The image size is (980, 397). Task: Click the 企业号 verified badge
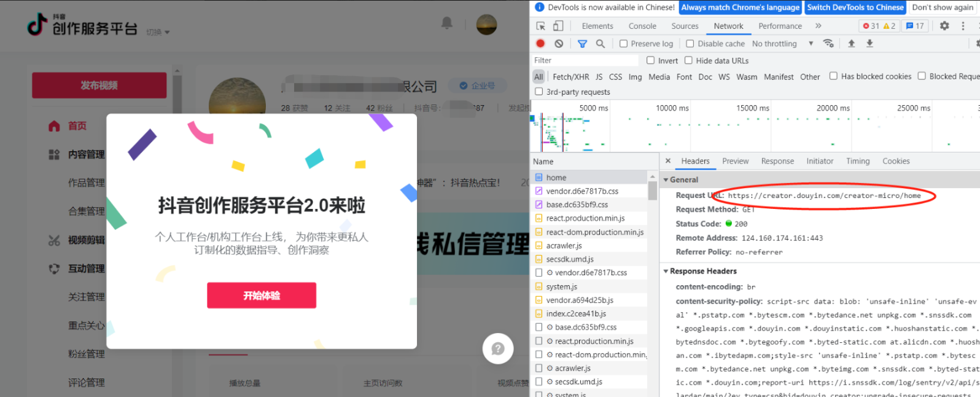click(x=477, y=86)
